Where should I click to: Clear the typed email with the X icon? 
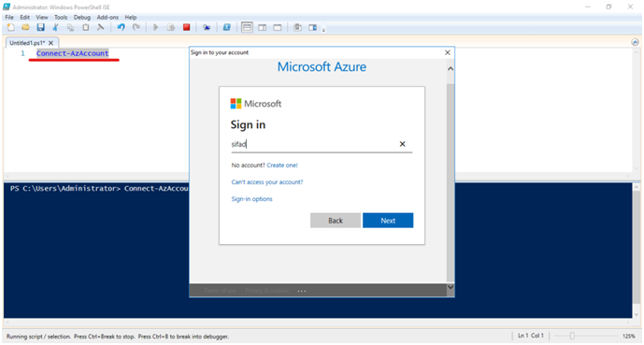[x=403, y=144]
